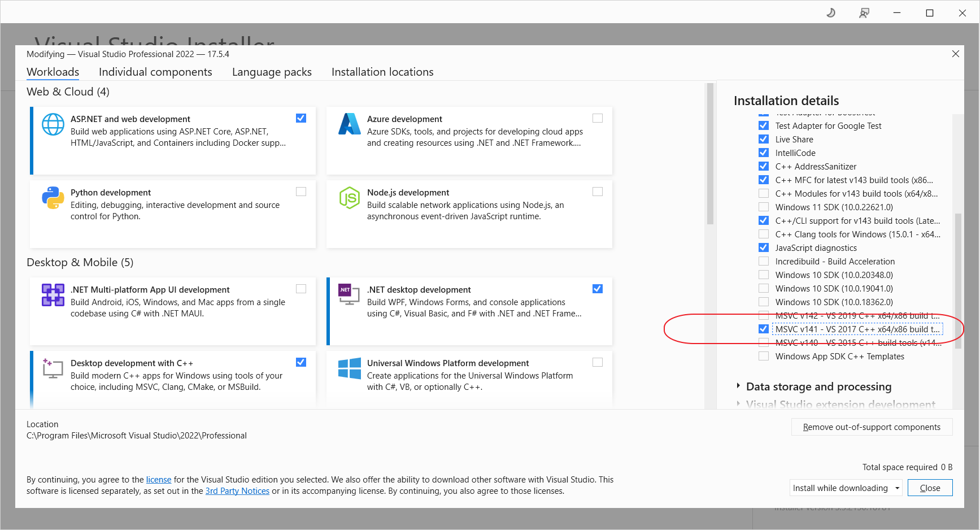Switch to the Installation locations tab
The height and width of the screenshot is (530, 980).
[x=382, y=72]
